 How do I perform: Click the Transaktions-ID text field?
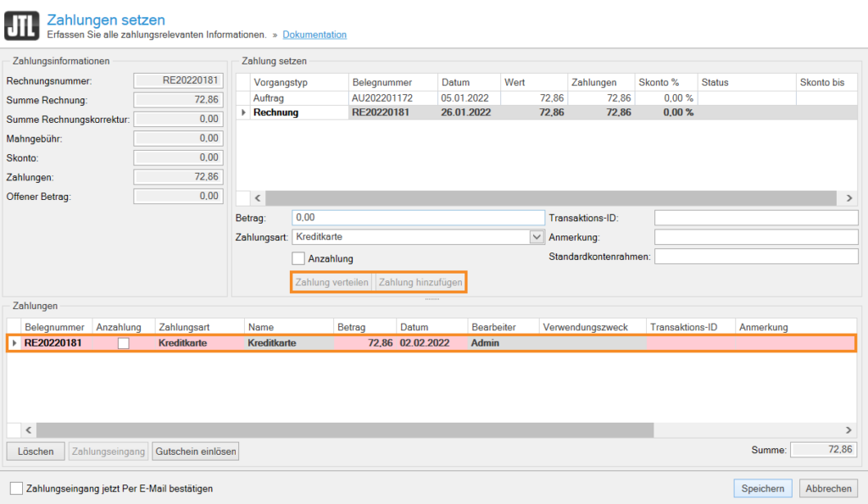[x=756, y=218]
